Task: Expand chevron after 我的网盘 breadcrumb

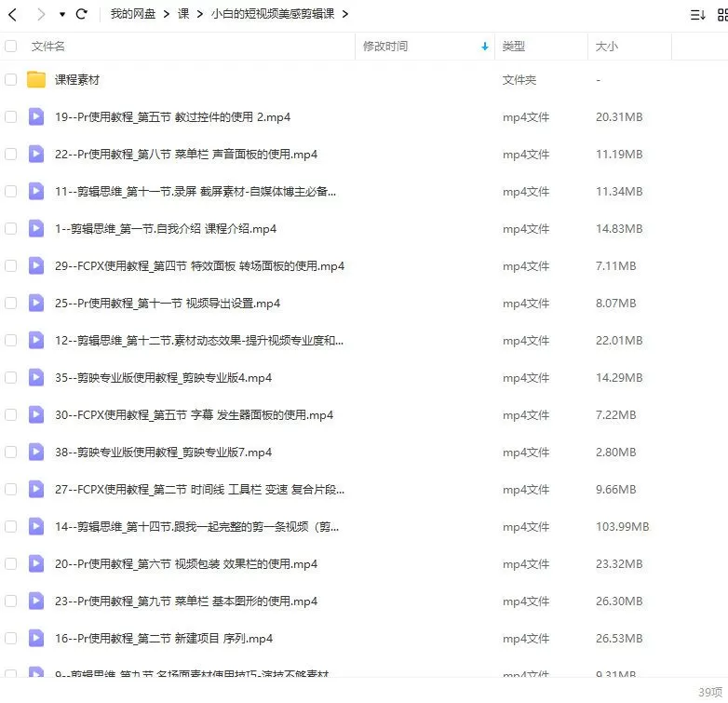Action: [x=166, y=14]
